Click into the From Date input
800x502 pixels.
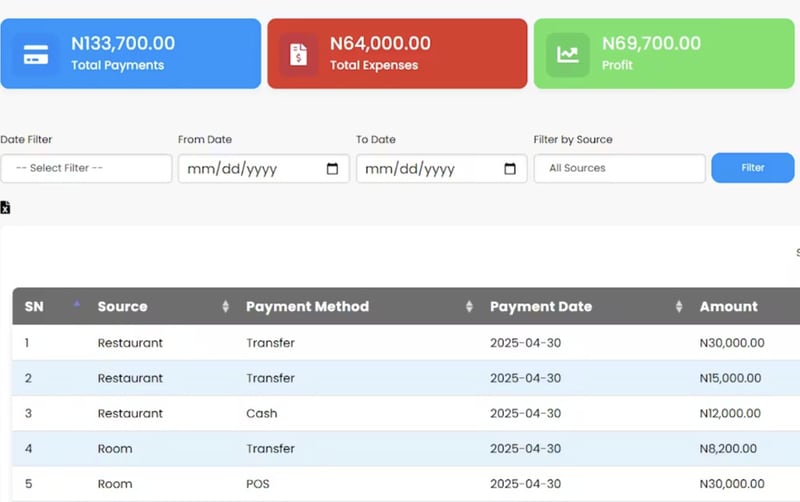250,169
